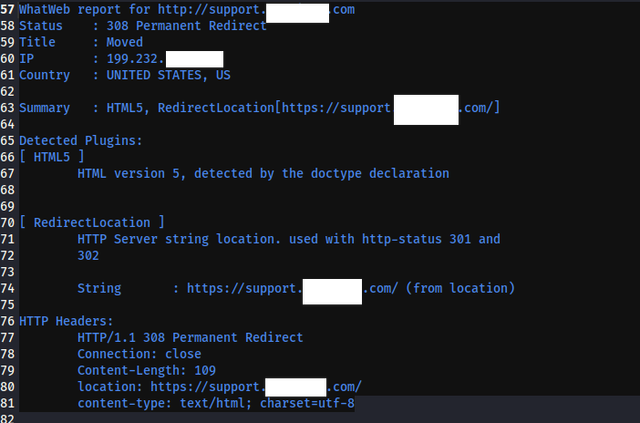The height and width of the screenshot is (423, 640).
Task: Click the 'Moved' title value
Action: point(124,42)
